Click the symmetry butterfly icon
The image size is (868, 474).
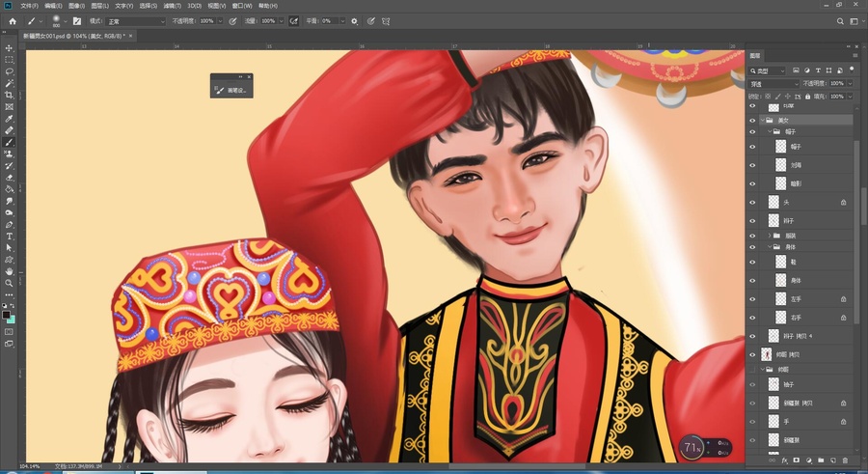[386, 21]
